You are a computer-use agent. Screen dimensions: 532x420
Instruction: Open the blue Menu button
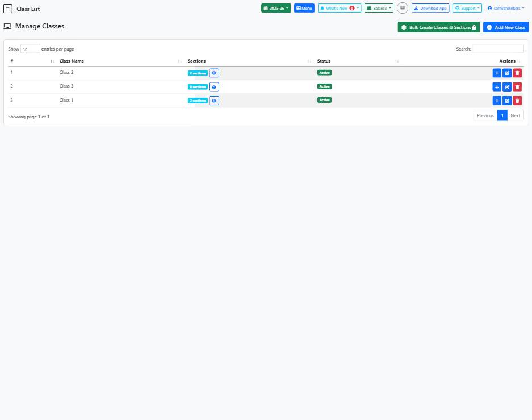coord(304,8)
